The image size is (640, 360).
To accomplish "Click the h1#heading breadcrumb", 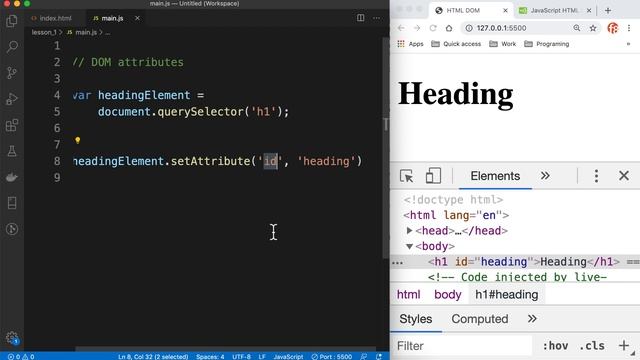I will (507, 294).
